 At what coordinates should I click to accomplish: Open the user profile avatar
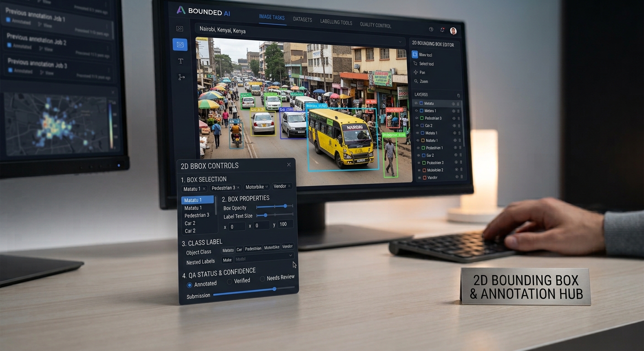point(453,31)
